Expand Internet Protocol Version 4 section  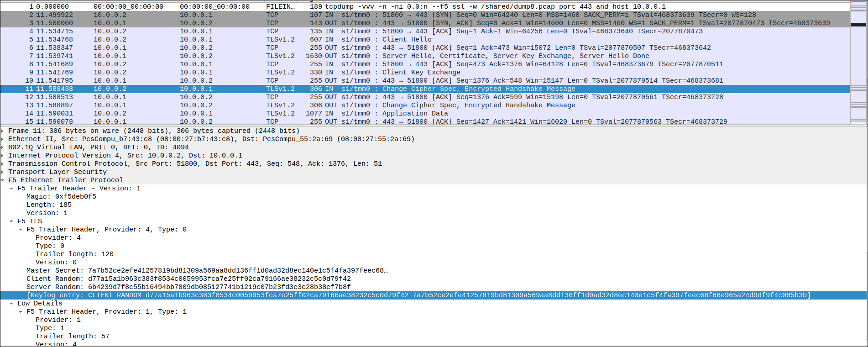(3, 156)
